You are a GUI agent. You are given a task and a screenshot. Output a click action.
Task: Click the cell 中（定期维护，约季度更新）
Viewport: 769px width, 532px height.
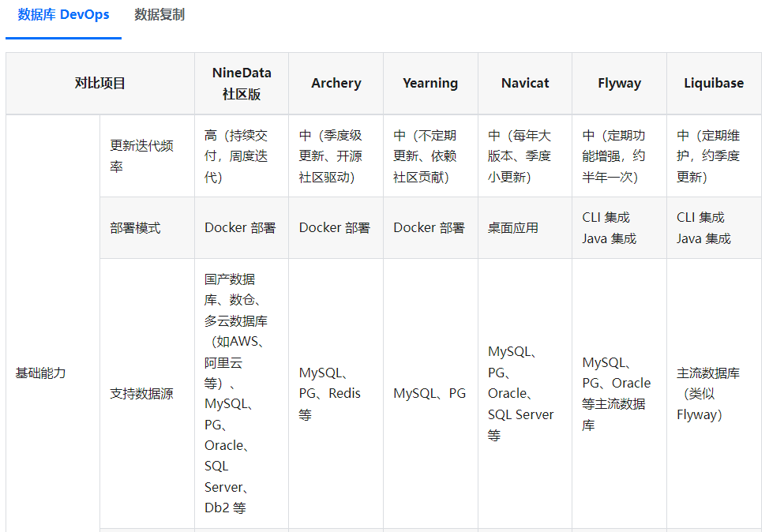[x=714, y=156]
